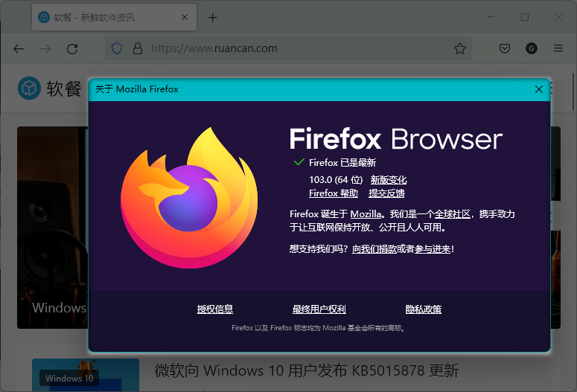Open the 新版变化 release notes link
This screenshot has height=392, width=577.
coord(389,180)
